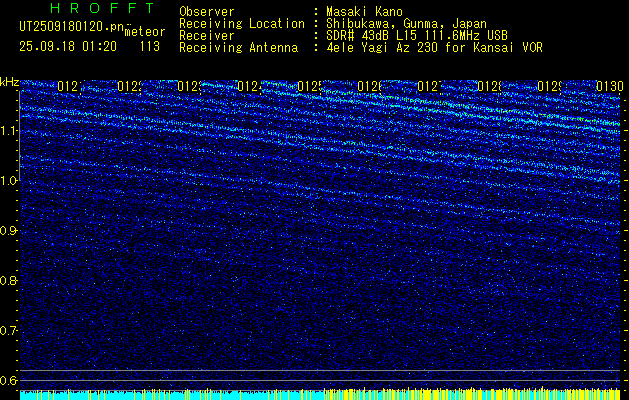The width and height of the screenshot is (629, 400).
Task: Click the meteor label next to filename
Action: click(141, 32)
